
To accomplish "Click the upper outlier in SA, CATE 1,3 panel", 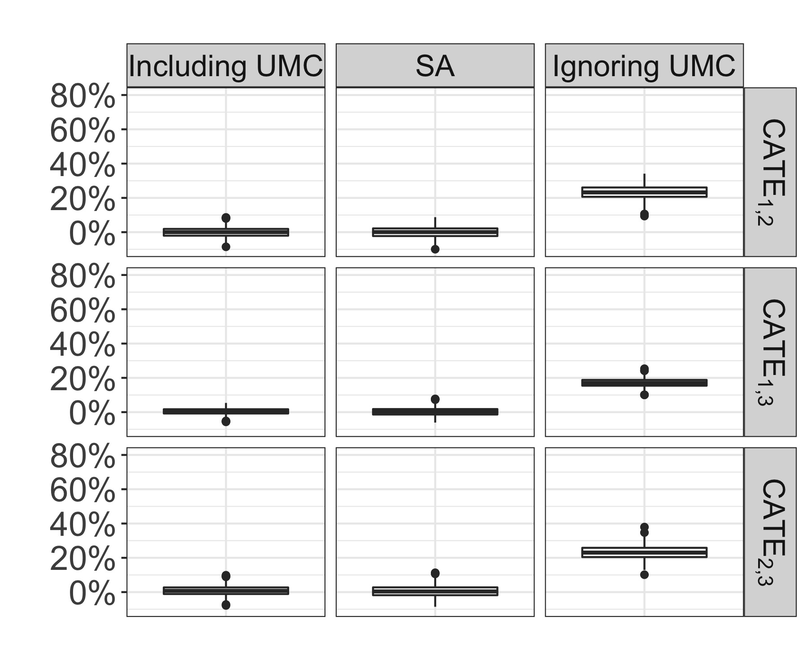I will pyautogui.click(x=435, y=399).
